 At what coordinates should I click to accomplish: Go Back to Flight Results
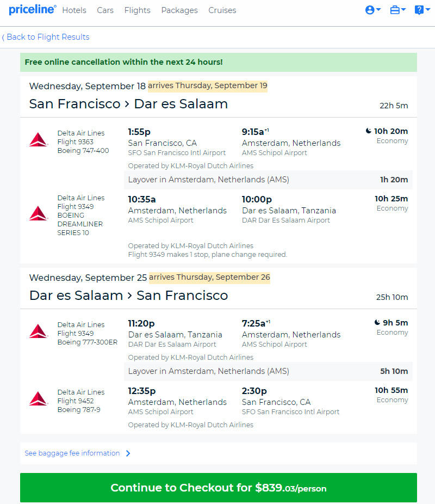(46, 37)
